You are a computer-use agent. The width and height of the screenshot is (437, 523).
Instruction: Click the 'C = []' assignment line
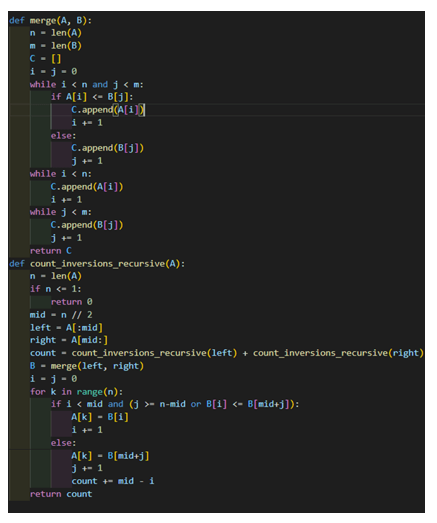pos(45,59)
